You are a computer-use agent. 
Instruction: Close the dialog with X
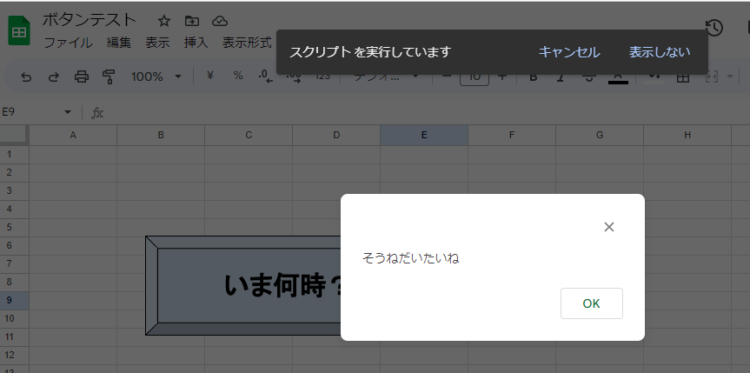pos(609,227)
